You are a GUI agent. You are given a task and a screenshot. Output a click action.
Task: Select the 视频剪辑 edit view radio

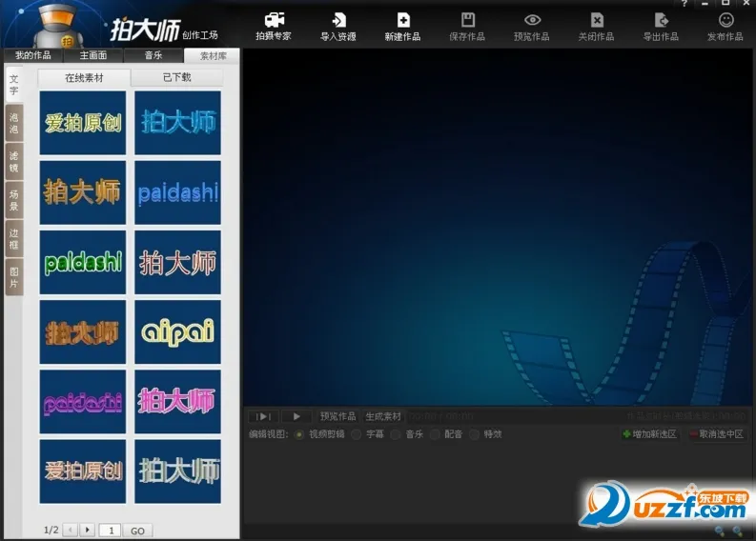tap(299, 434)
